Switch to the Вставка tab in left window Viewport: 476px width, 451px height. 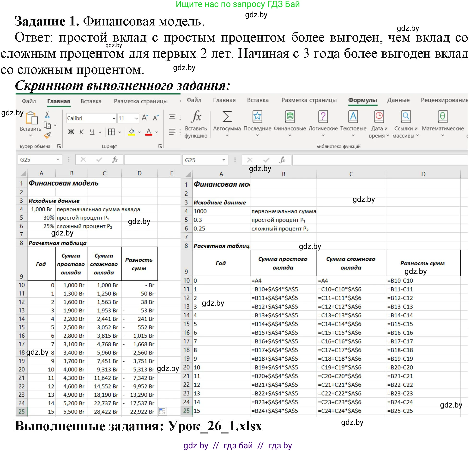91,101
